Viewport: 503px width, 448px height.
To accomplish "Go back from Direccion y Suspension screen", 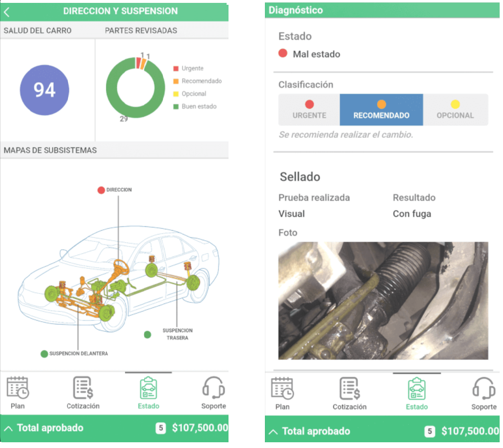I will click(7, 12).
